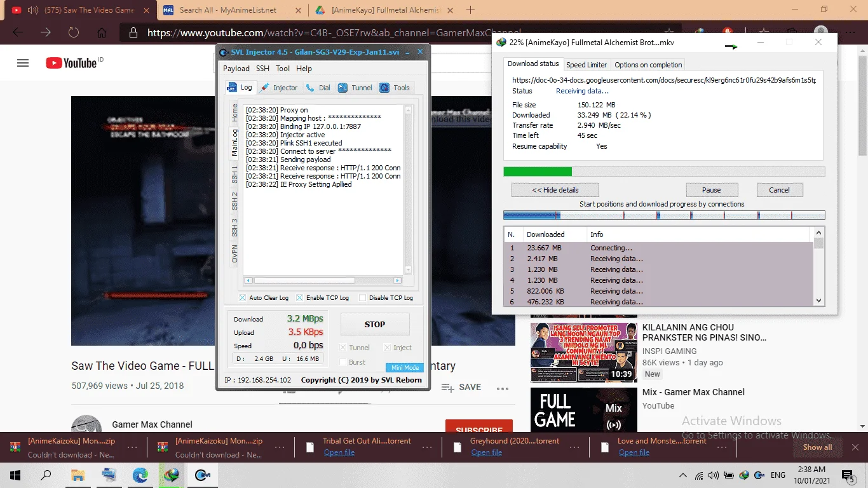Select the SSH 1 vertical tab
This screenshot has height=488, width=868.
point(234,173)
